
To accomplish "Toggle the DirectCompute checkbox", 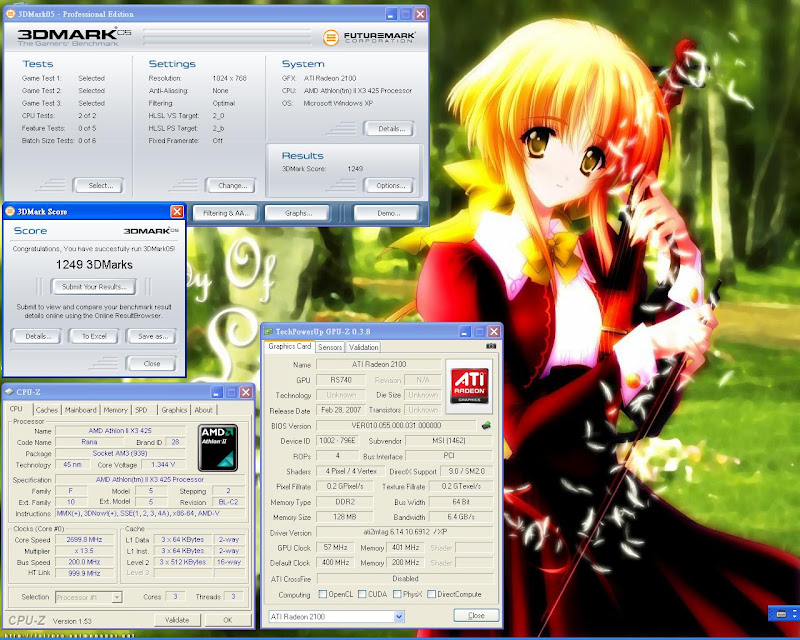I will pyautogui.click(x=431, y=594).
